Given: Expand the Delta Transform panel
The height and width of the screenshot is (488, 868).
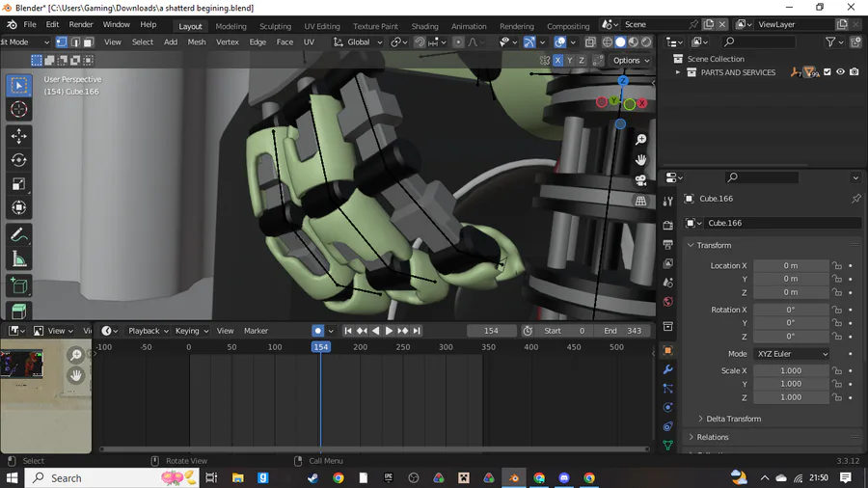Looking at the screenshot, I should pos(733,419).
